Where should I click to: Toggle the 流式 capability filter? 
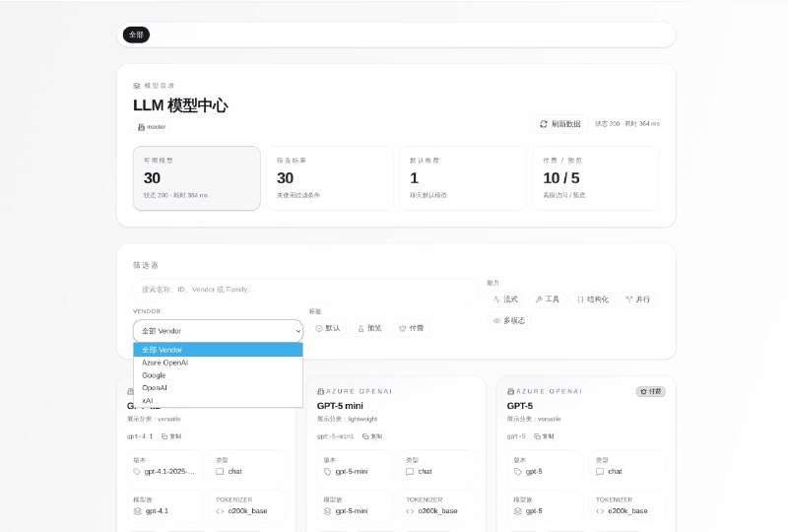[x=505, y=299]
